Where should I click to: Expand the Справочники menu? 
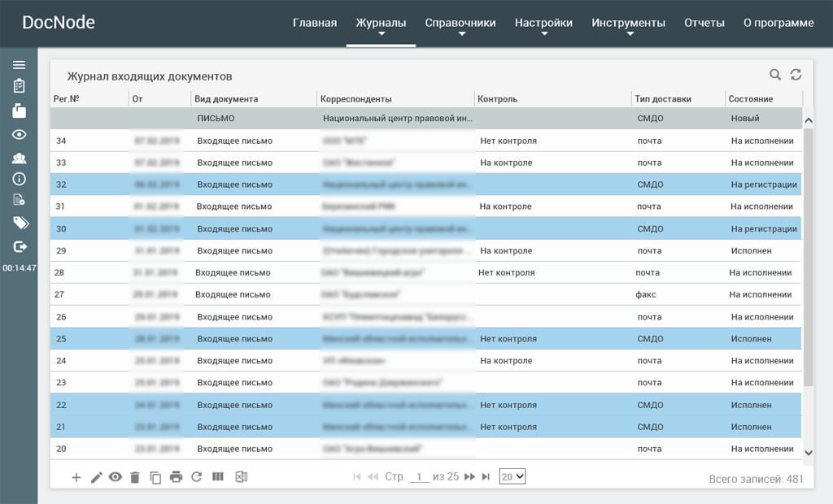[x=460, y=24]
